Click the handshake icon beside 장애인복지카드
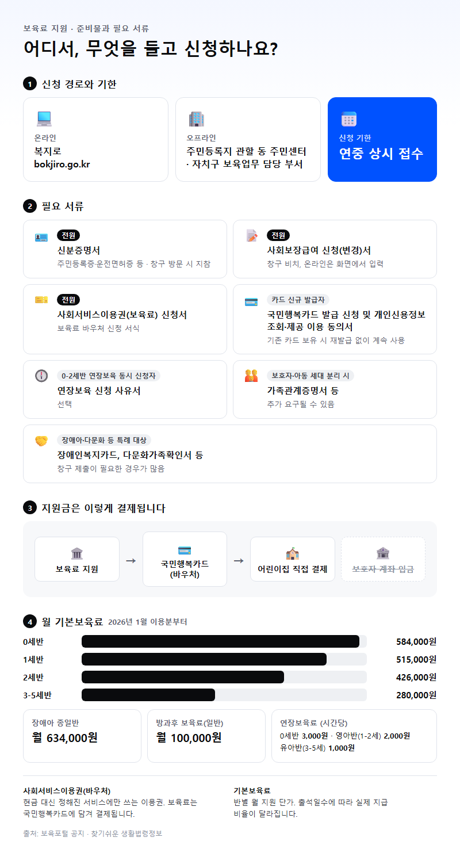Screen dimensions: 460x868 pyautogui.click(x=41, y=441)
